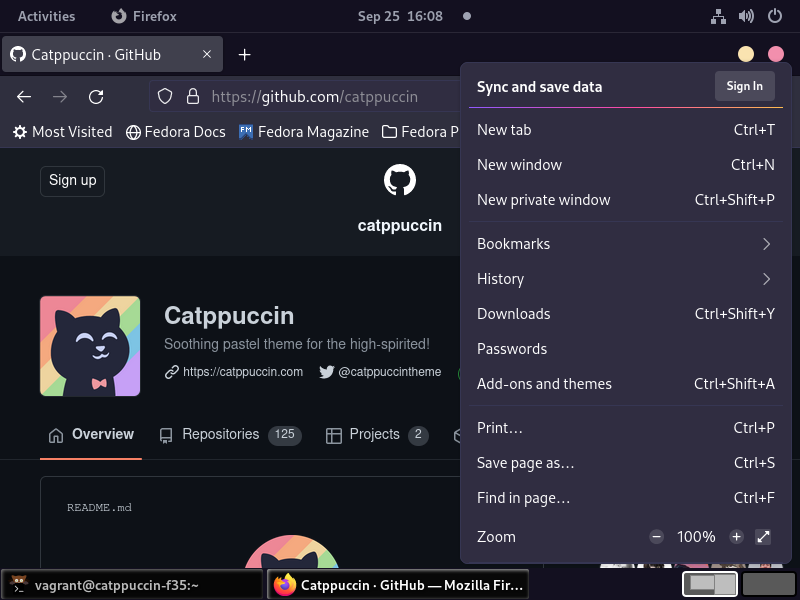Open Downloads from the menu
Image resolution: width=800 pixels, height=600 pixels.
point(626,314)
